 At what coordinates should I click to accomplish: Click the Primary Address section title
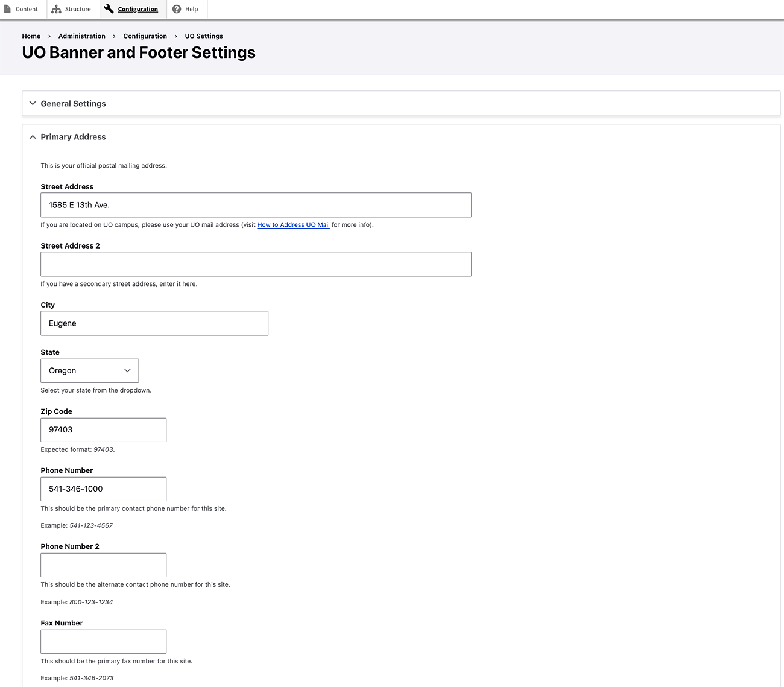point(73,137)
